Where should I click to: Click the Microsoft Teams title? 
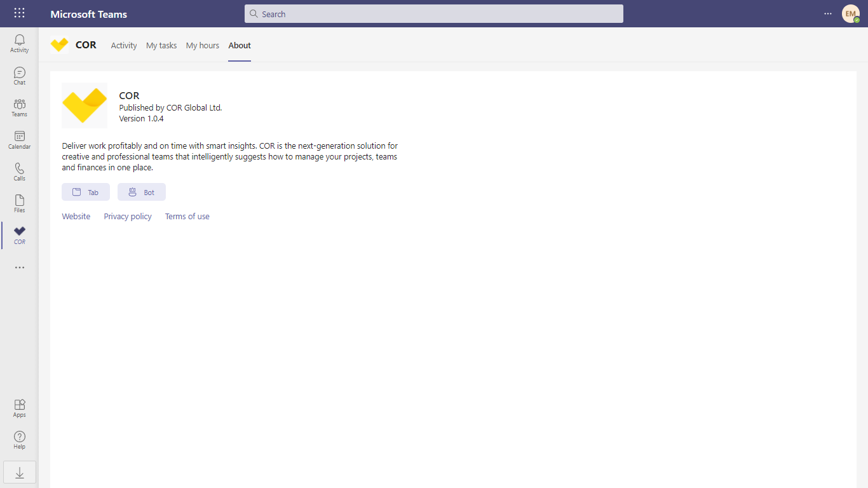(x=89, y=14)
